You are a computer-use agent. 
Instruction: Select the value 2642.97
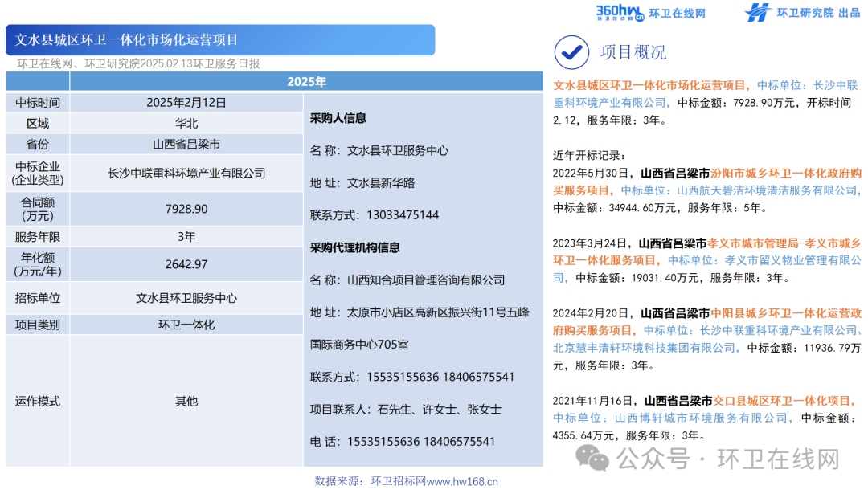pos(186,264)
